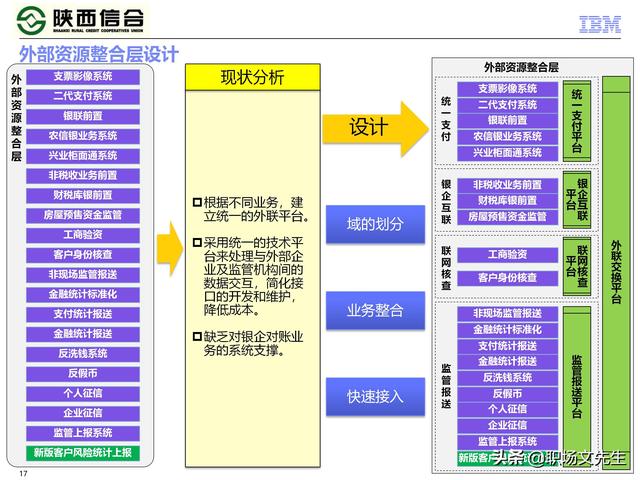Select 监管上报系统 in the 监管报送 group

[507, 441]
